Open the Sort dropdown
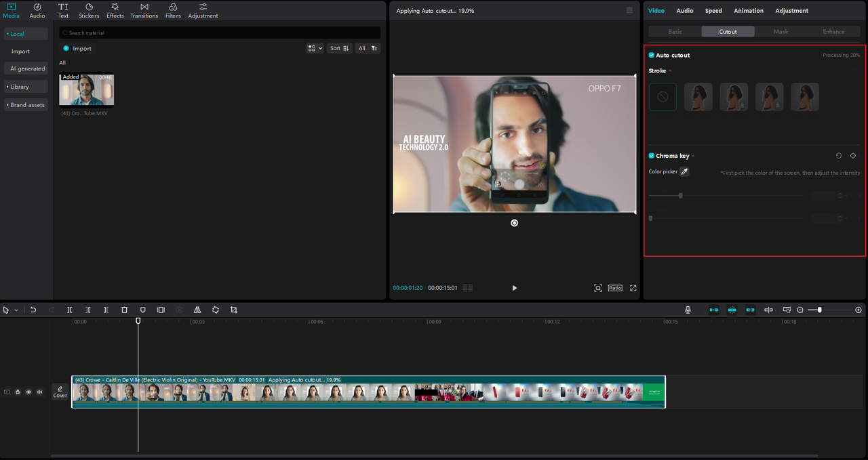The width and height of the screenshot is (868, 460). pos(339,48)
